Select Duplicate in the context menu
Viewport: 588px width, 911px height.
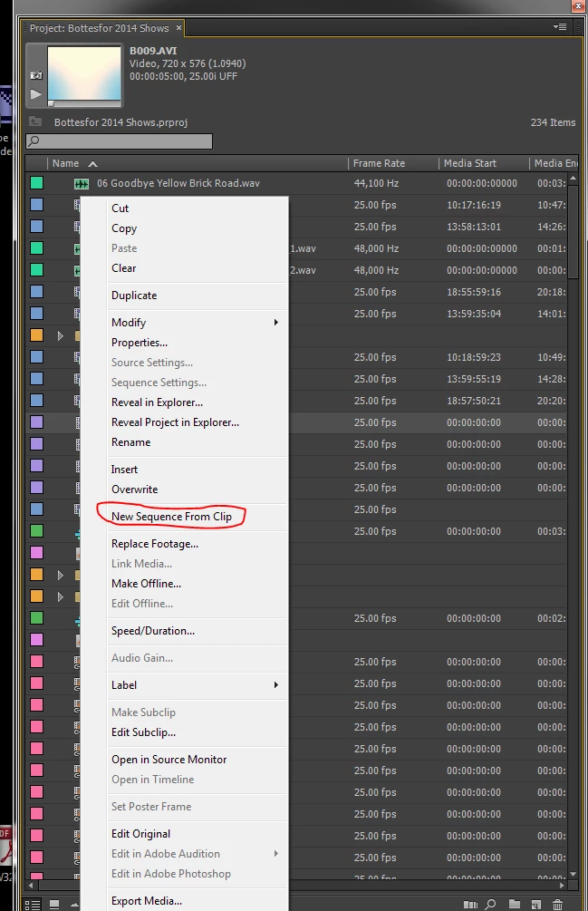pyautogui.click(x=134, y=296)
